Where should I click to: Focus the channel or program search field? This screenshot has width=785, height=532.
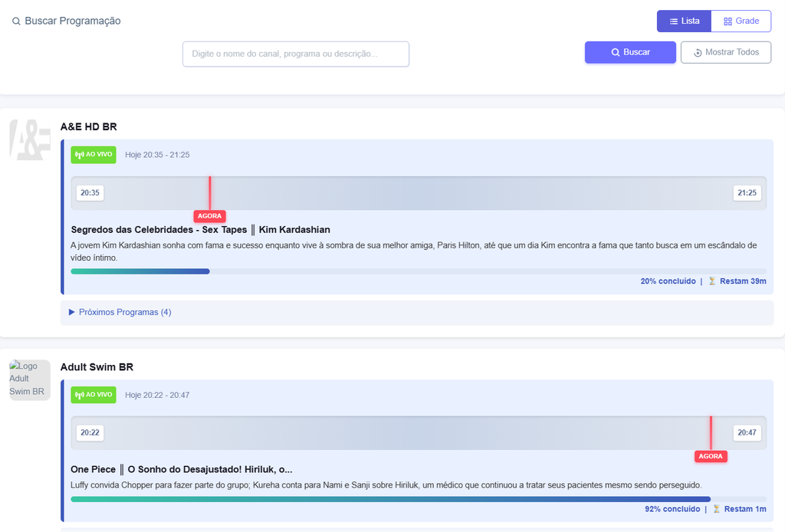tap(296, 54)
